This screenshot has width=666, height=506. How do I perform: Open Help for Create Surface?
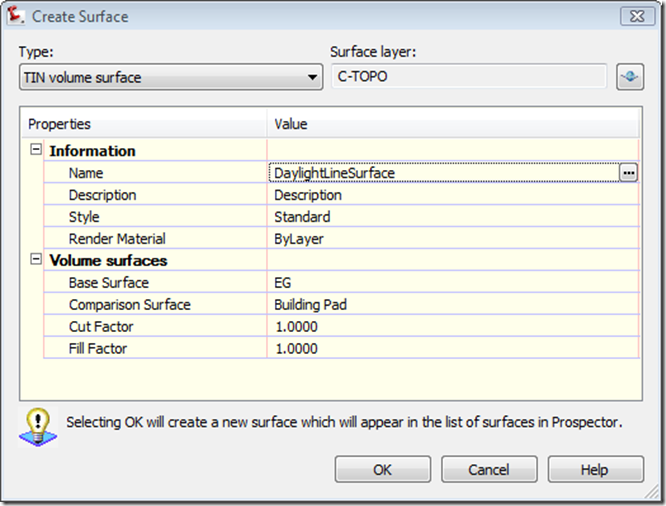594,469
